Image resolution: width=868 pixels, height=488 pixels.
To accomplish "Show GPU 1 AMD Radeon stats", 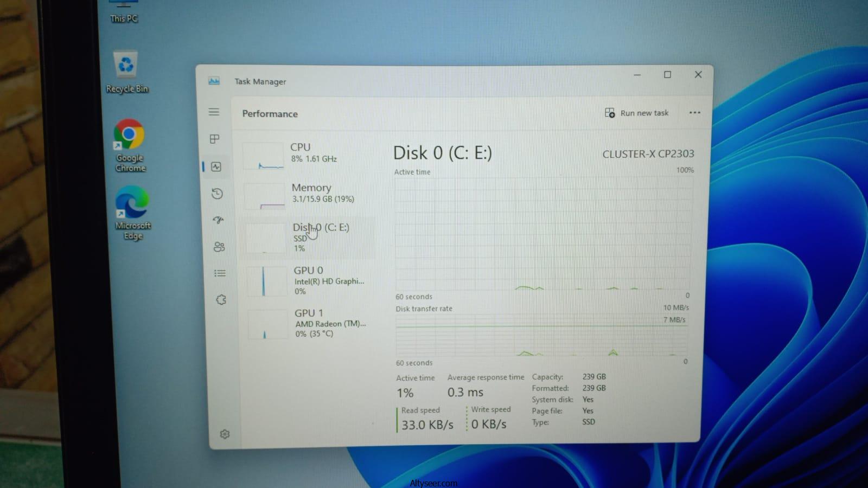I will coord(311,323).
